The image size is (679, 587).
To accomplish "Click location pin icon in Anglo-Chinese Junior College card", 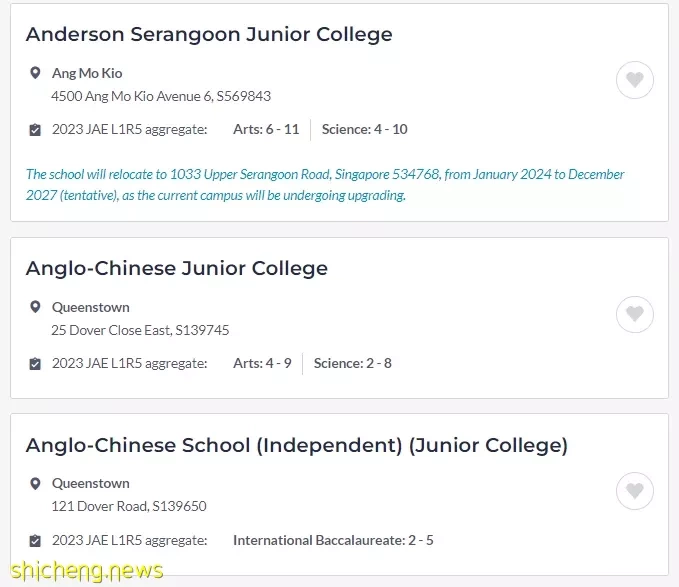I will pos(35,307).
